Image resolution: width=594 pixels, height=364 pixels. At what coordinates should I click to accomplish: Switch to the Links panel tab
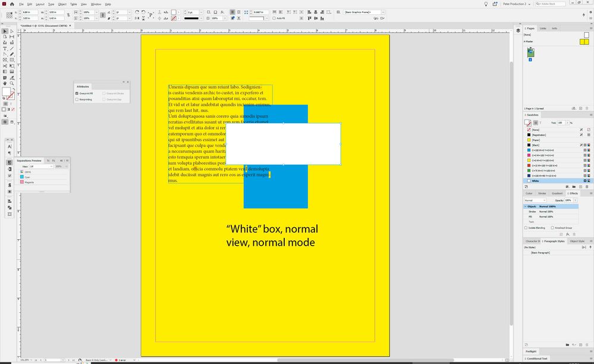tap(543, 28)
